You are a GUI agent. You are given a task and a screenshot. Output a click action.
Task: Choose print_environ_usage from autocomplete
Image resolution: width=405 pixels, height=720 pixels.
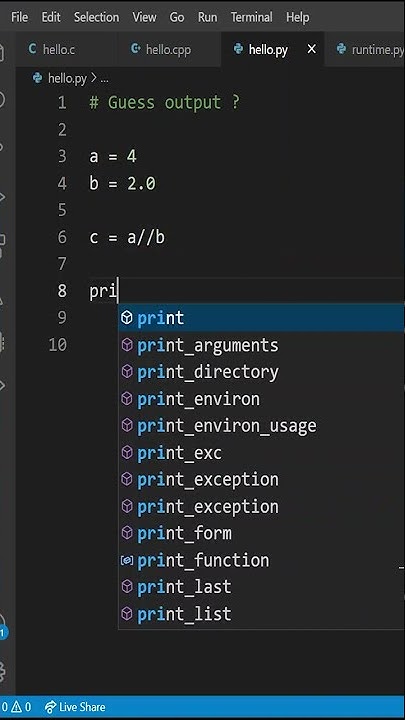tap(261, 426)
